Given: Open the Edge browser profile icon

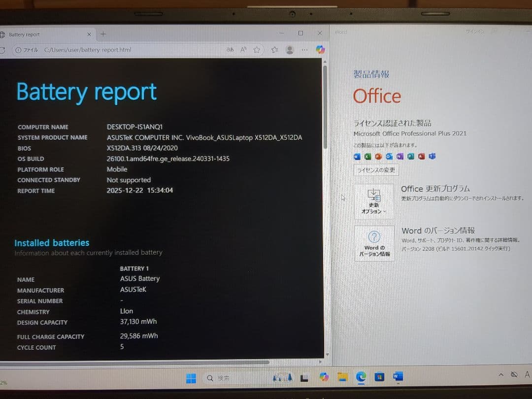Looking at the screenshot, I should pos(290,50).
